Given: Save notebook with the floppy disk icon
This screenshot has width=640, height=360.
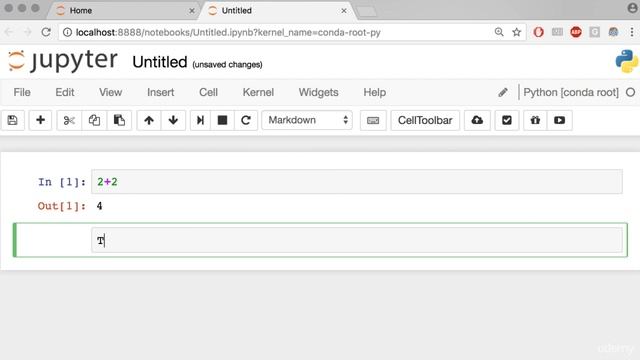Looking at the screenshot, I should [x=13, y=120].
